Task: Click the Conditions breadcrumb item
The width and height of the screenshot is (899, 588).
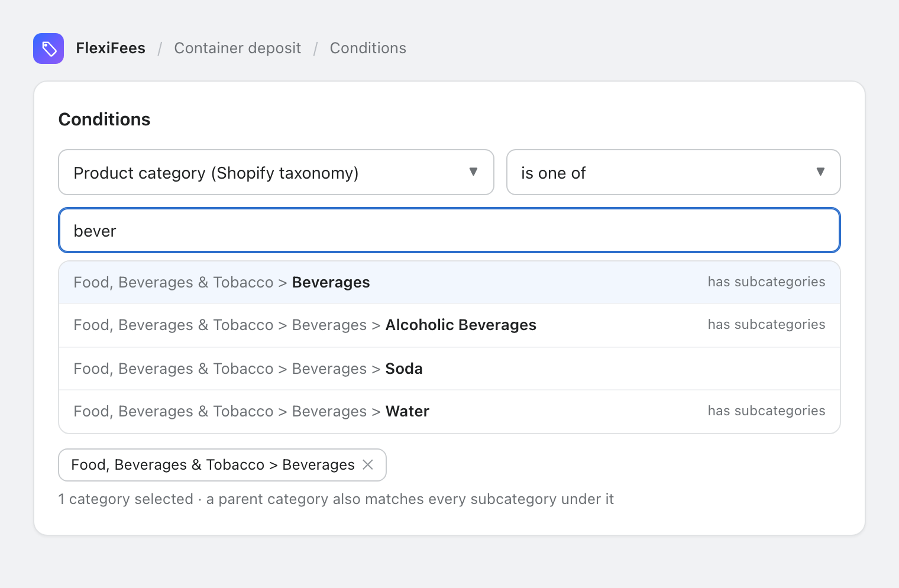Action: [x=368, y=49]
